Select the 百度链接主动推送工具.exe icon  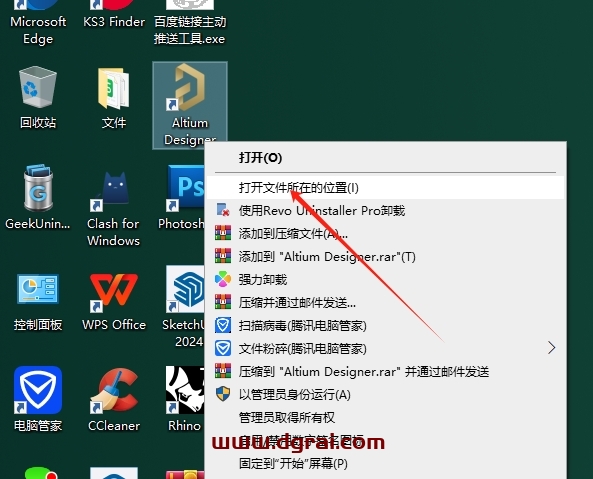coord(190,23)
